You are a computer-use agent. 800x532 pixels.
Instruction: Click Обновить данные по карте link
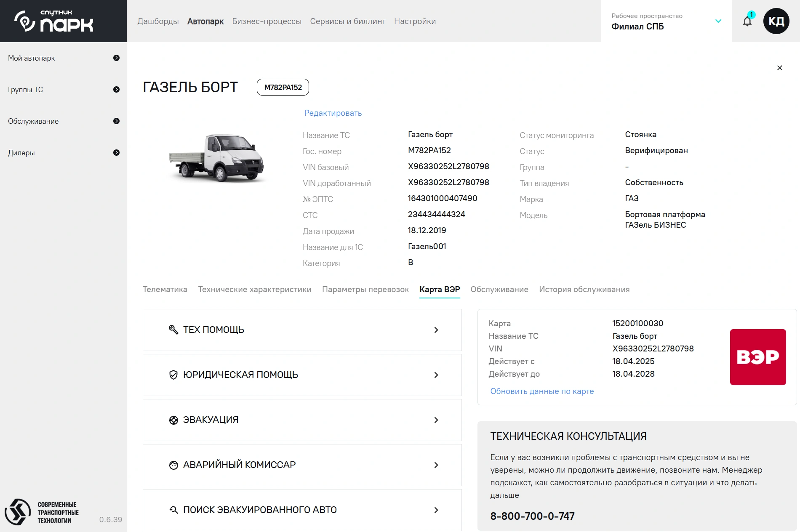(542, 391)
